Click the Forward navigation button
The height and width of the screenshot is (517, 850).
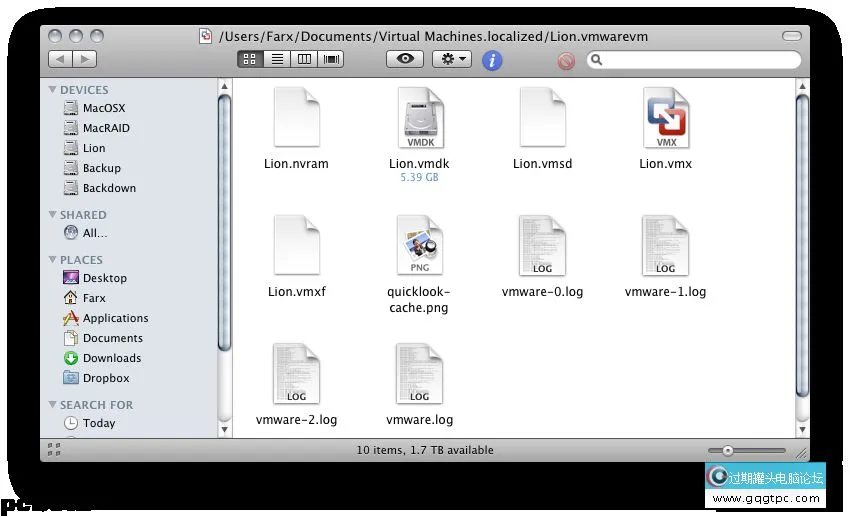pos(85,60)
